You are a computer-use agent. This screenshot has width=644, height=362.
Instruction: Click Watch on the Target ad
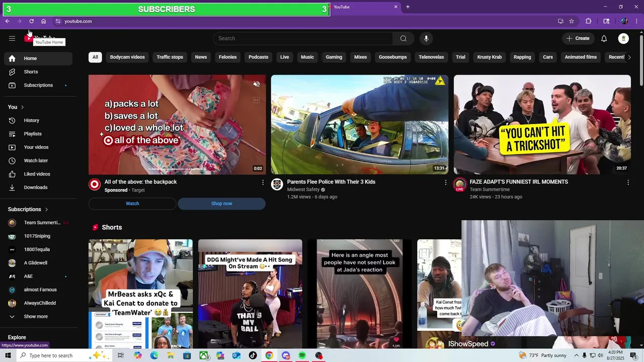(132, 204)
